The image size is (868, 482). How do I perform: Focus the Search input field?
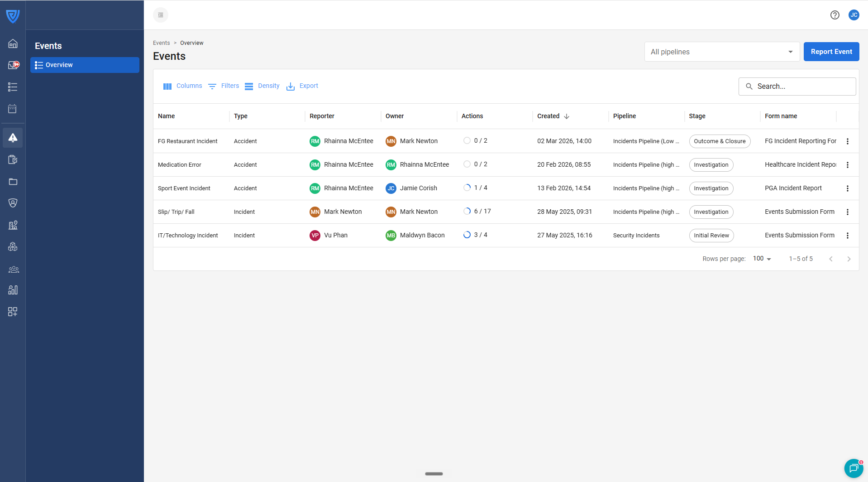click(797, 87)
